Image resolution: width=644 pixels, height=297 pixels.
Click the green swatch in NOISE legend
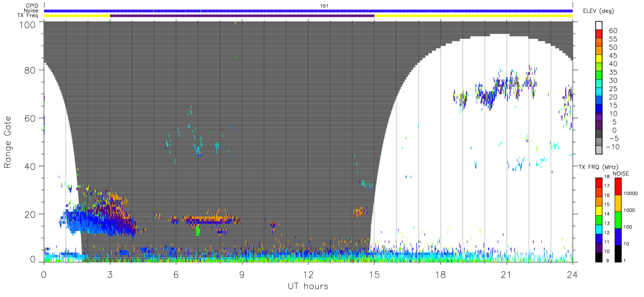click(x=618, y=219)
